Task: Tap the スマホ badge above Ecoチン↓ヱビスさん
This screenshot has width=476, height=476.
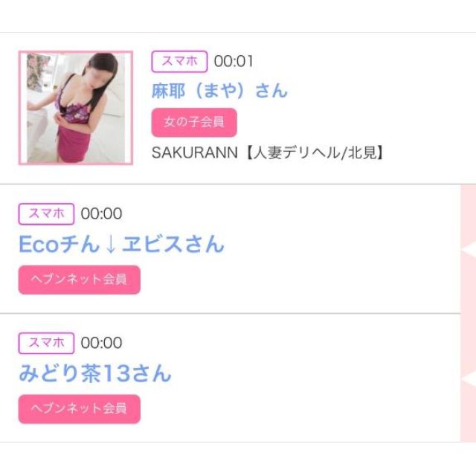Action: click(x=46, y=213)
